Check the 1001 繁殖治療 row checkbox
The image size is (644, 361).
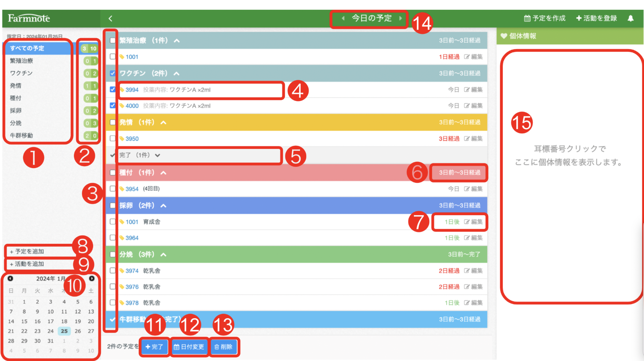(113, 57)
